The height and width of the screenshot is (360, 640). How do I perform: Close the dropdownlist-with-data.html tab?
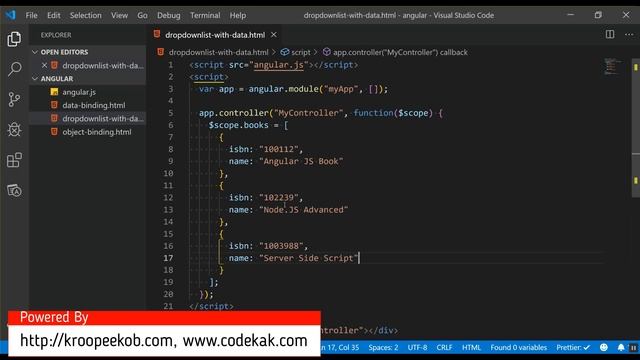tap(274, 35)
